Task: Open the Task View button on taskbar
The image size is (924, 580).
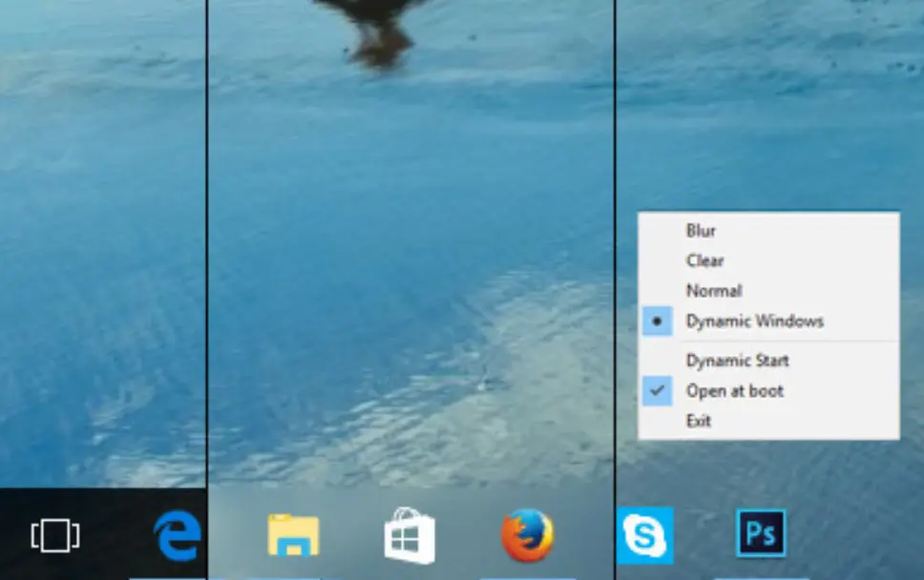Action: [55, 535]
